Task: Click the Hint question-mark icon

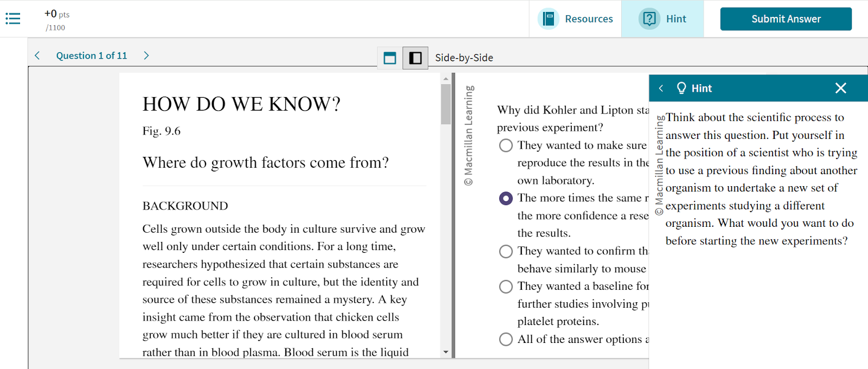Action: tap(649, 19)
